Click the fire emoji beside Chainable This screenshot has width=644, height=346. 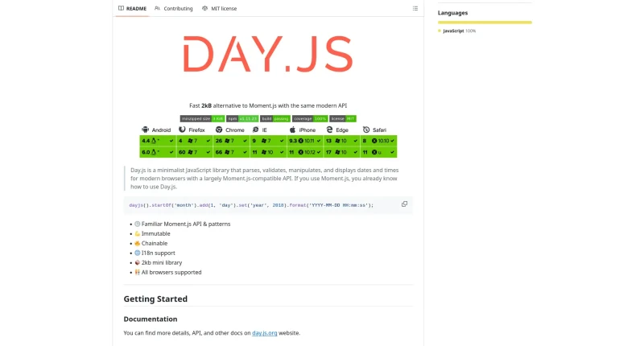137,243
